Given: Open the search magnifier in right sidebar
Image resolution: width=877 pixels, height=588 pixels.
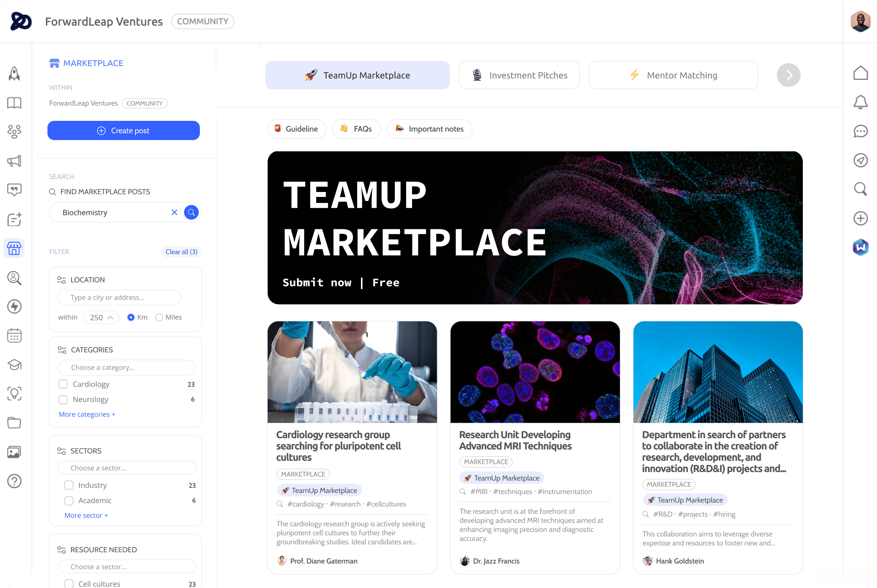Looking at the screenshot, I should coord(860,189).
